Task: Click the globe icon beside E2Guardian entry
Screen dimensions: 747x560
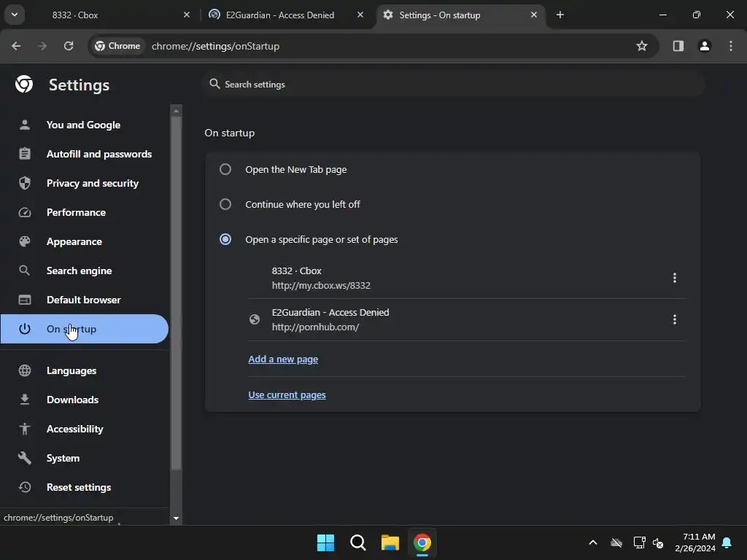Action: [255, 319]
